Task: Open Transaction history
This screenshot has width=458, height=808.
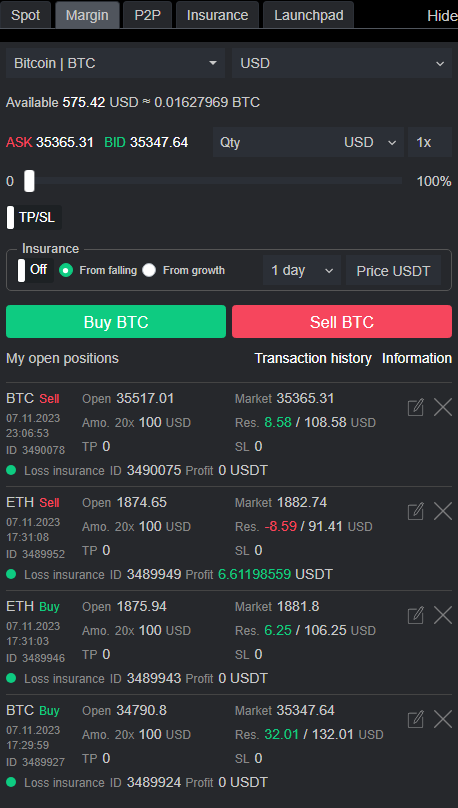Action: (313, 358)
